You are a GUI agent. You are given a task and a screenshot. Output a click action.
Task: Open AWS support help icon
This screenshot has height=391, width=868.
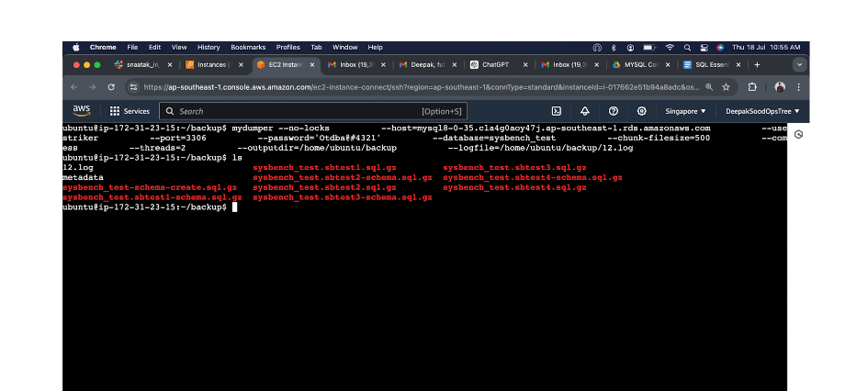(614, 111)
